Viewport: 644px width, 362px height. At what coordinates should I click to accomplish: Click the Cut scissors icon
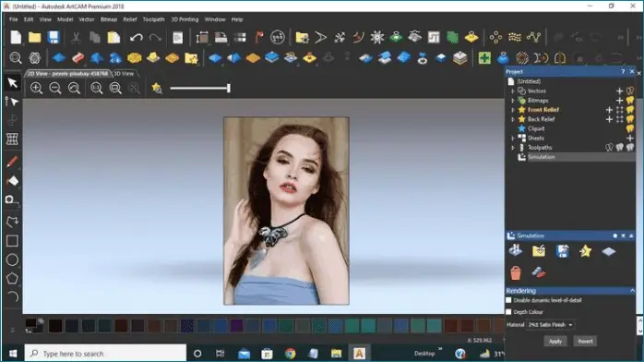tap(76, 38)
